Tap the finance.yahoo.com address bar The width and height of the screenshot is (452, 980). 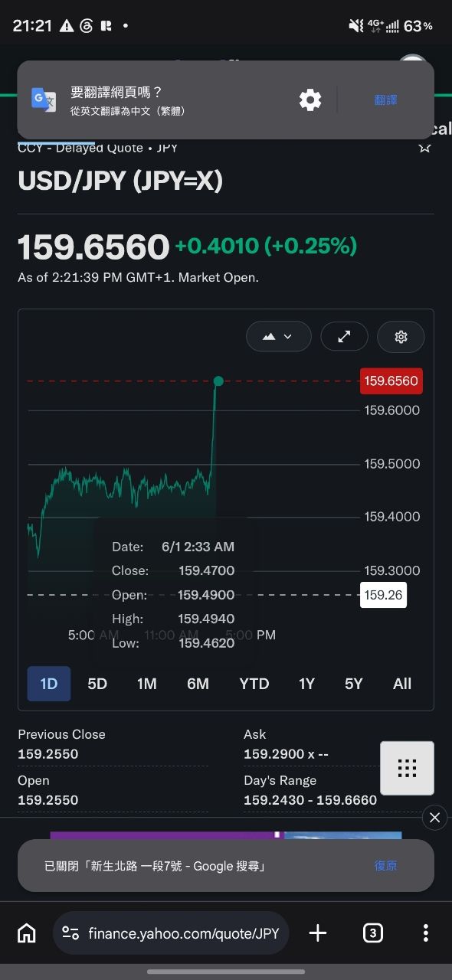point(171,933)
